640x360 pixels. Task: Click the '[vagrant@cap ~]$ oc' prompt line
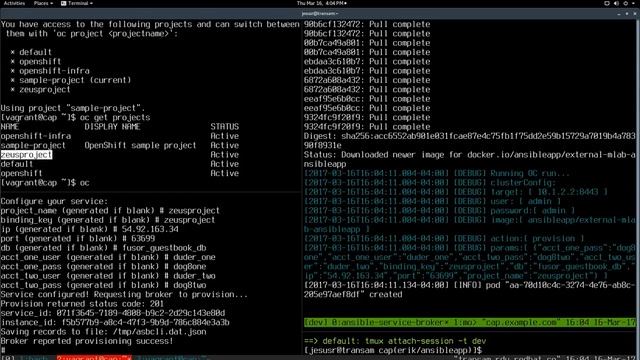point(45,183)
